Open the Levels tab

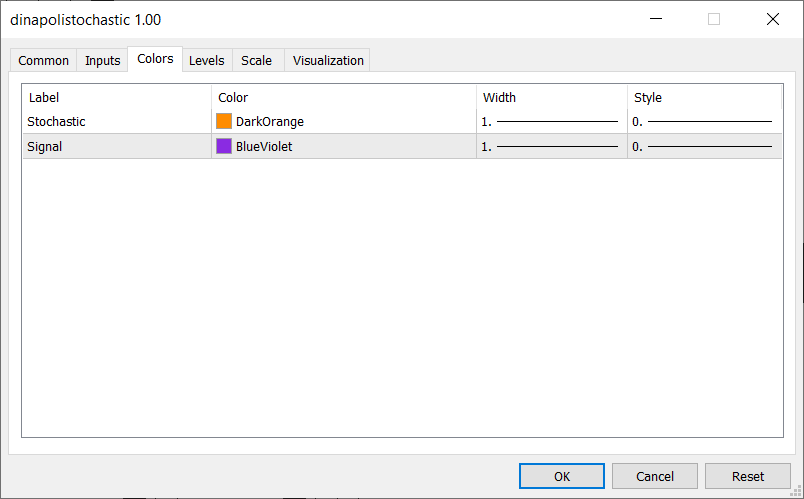point(207,61)
